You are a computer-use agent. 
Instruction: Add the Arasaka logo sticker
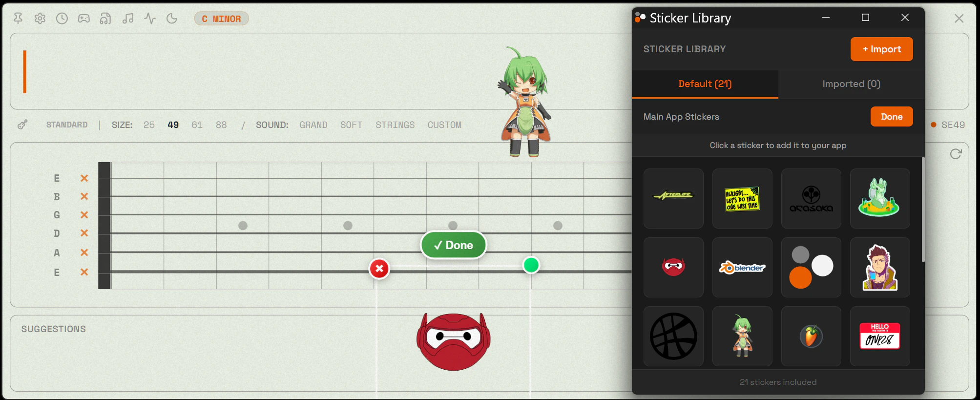click(811, 198)
